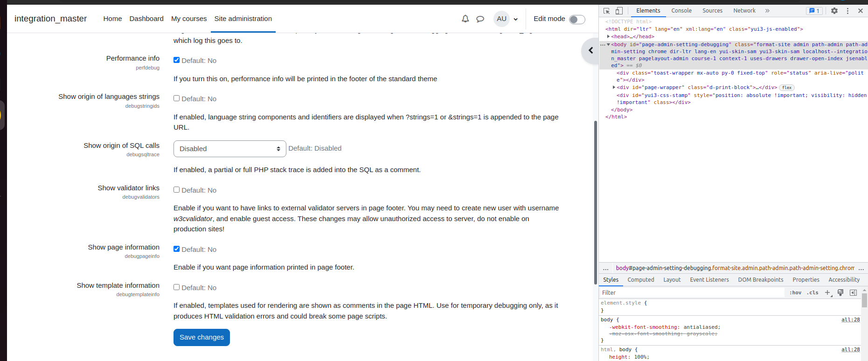This screenshot has width=868, height=361.
Task: Show more DevTools tabs chevron
Action: click(x=767, y=11)
